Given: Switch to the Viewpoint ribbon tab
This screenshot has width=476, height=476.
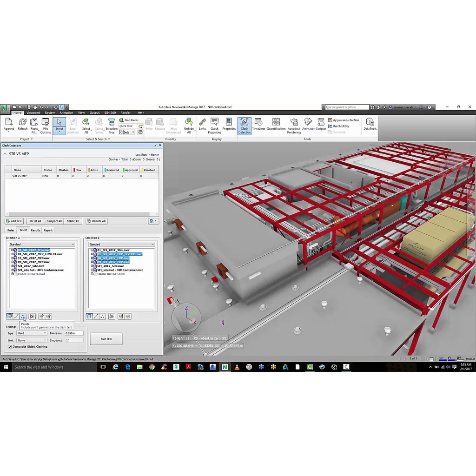Looking at the screenshot, I should (33, 112).
